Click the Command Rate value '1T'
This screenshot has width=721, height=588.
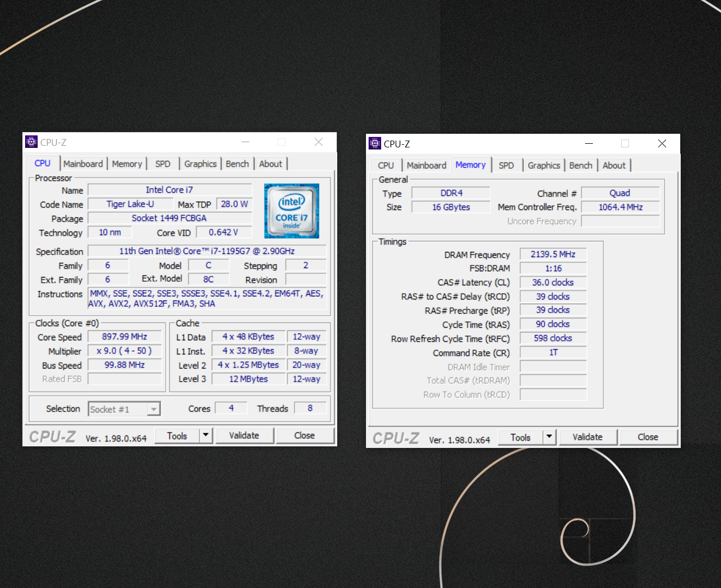553,352
